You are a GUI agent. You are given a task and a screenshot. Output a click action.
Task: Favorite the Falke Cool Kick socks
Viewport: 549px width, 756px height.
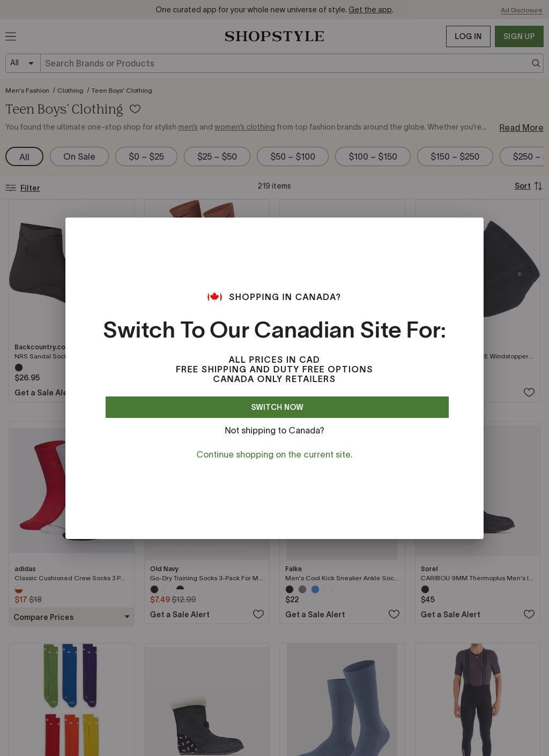tap(394, 615)
